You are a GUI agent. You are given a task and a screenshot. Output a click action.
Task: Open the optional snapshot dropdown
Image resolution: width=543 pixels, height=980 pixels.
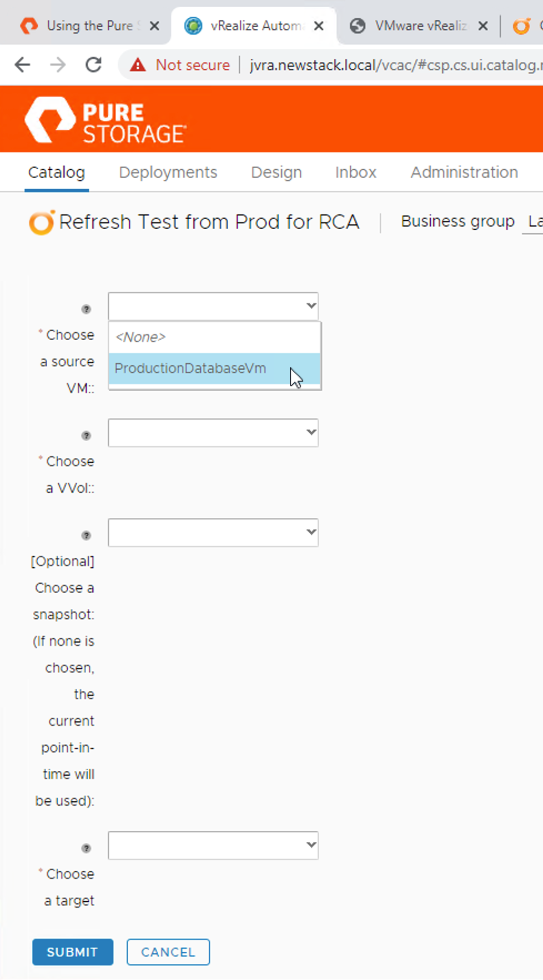pos(213,533)
